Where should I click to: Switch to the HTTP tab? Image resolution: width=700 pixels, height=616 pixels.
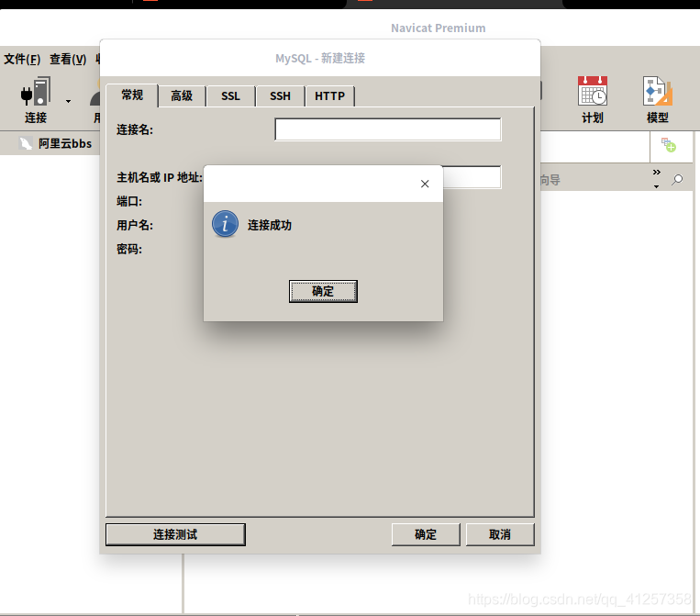[x=330, y=96]
